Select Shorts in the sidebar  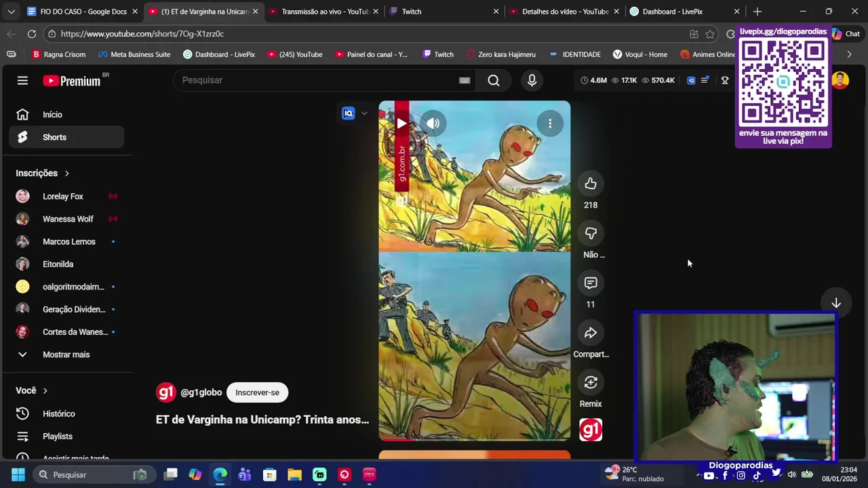point(66,138)
